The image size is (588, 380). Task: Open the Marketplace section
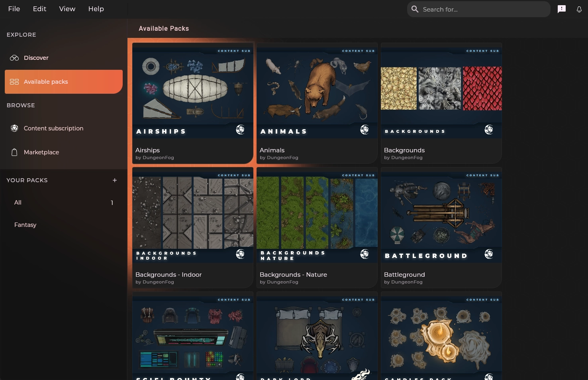click(x=64, y=152)
